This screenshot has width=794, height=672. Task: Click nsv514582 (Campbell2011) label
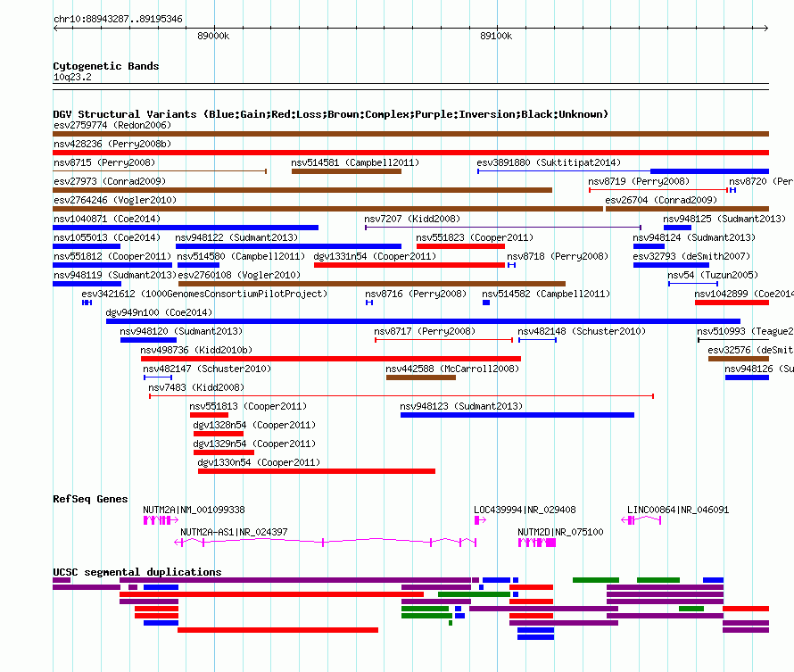pos(546,294)
